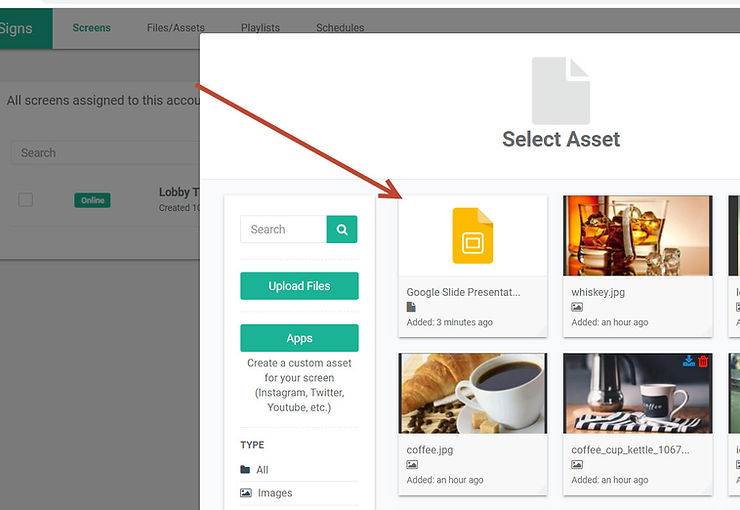Screen dimensions: 740x510
Task: Click the image type icon under whiskey.jpg
Action: click(577, 307)
